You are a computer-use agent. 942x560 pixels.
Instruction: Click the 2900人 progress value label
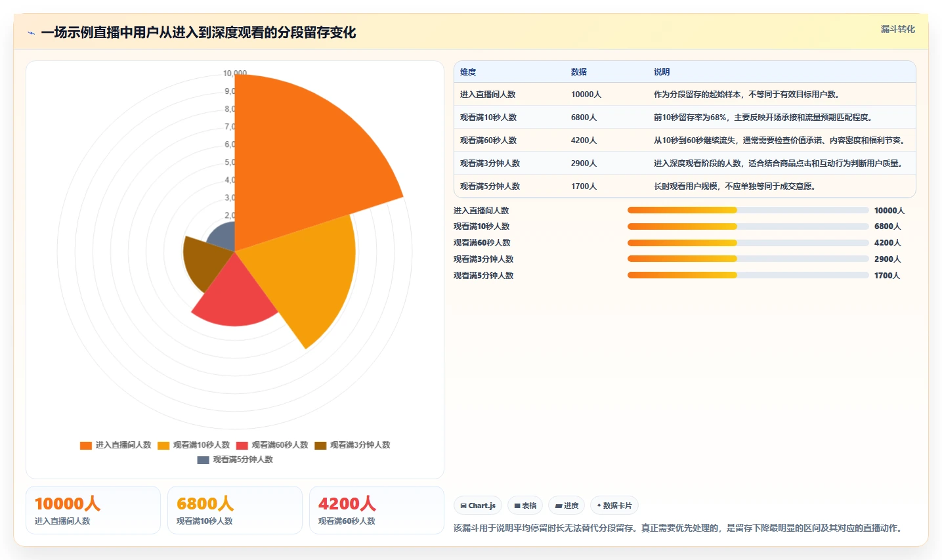(888, 259)
